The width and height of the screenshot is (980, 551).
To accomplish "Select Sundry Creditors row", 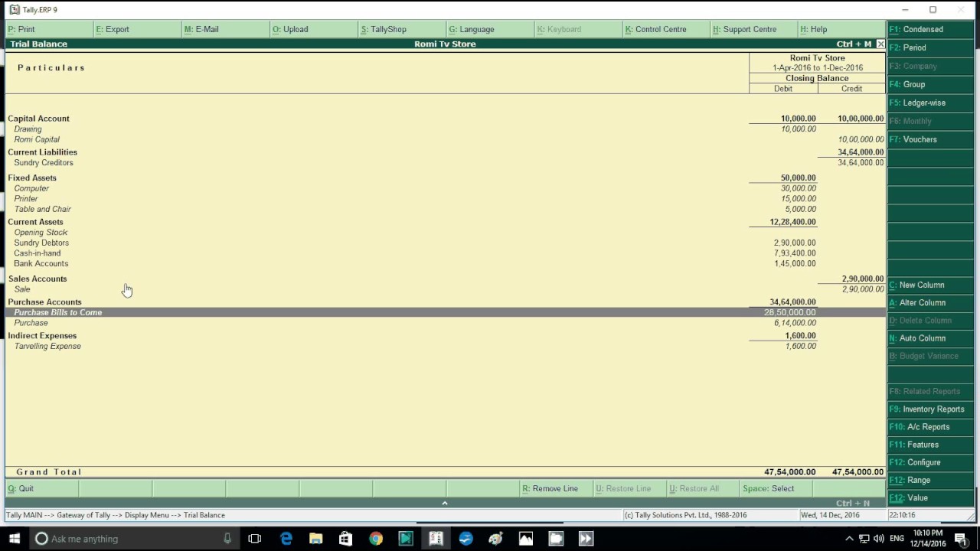I will tap(446, 163).
